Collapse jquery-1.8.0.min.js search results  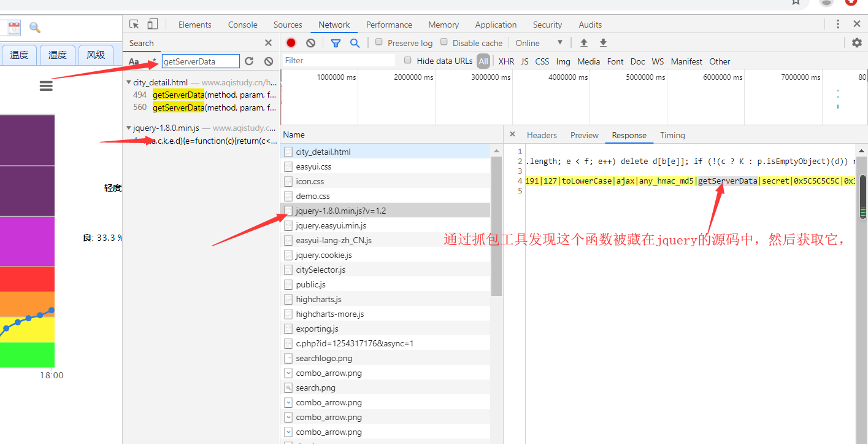pyautogui.click(x=128, y=128)
